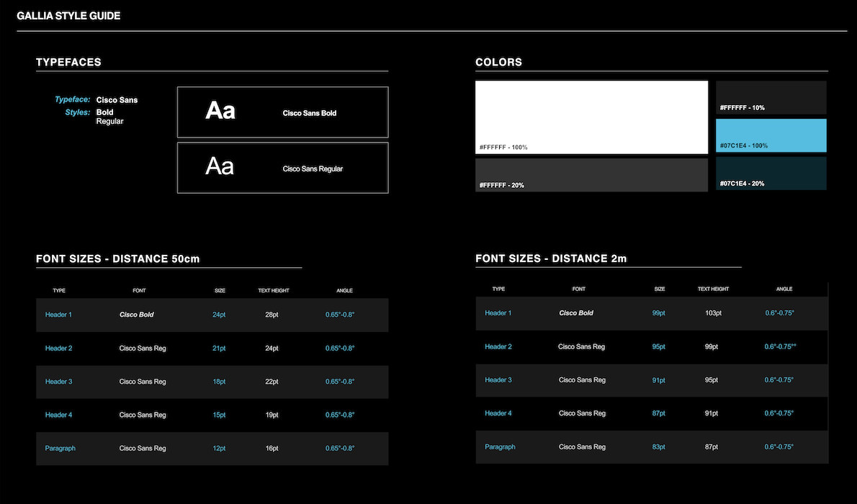Click the Regular style entry under Styles
The image size is (857, 504).
tap(110, 122)
